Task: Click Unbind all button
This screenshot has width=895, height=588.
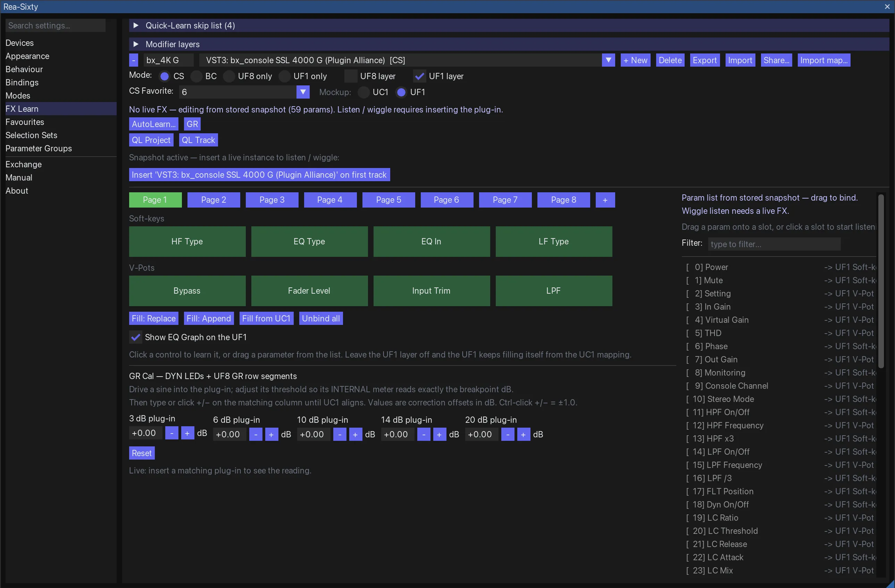Action: point(321,318)
